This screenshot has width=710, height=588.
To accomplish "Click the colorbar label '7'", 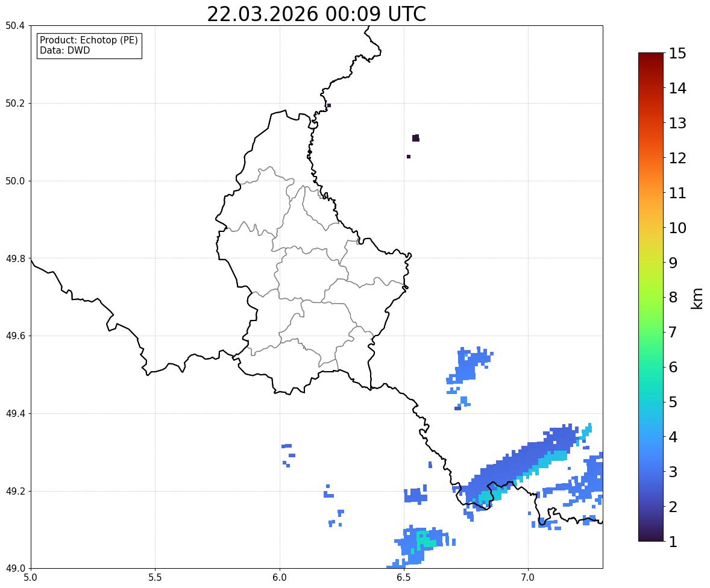I will point(673,332).
